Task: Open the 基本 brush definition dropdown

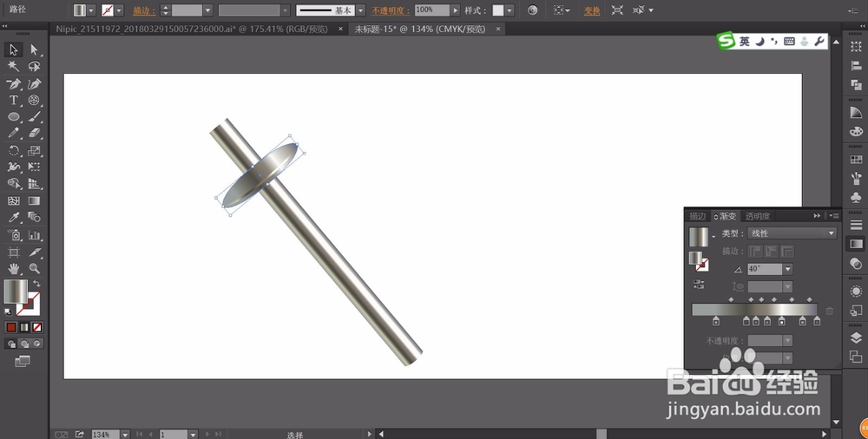Action: point(361,10)
